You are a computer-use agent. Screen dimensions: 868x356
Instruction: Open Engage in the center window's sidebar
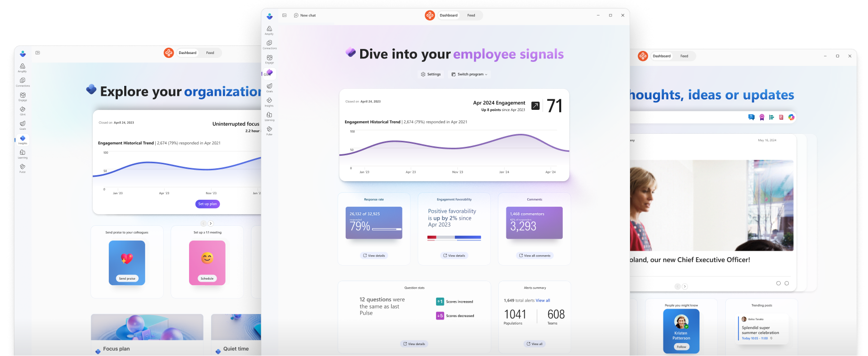(269, 59)
